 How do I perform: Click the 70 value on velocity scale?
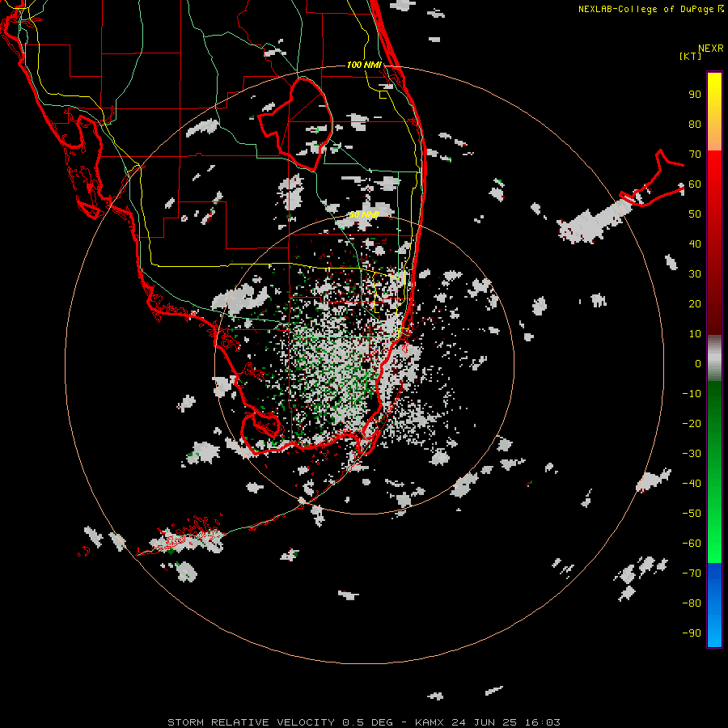click(695, 154)
